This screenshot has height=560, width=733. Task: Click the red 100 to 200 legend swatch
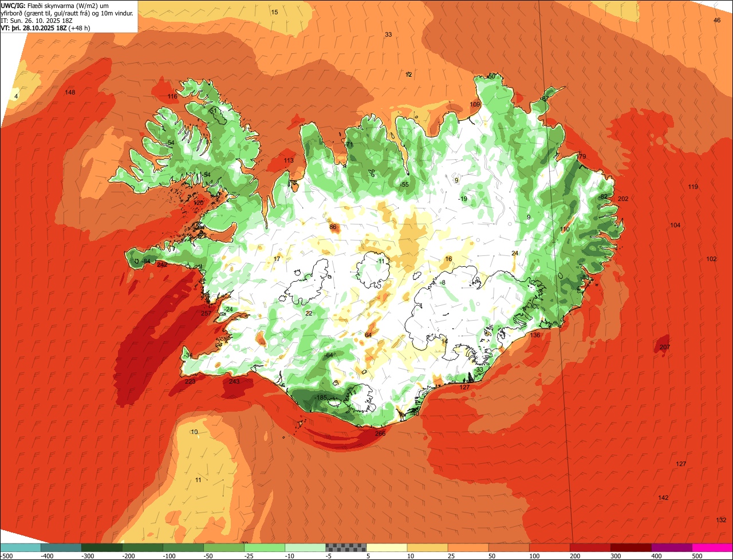point(550,547)
